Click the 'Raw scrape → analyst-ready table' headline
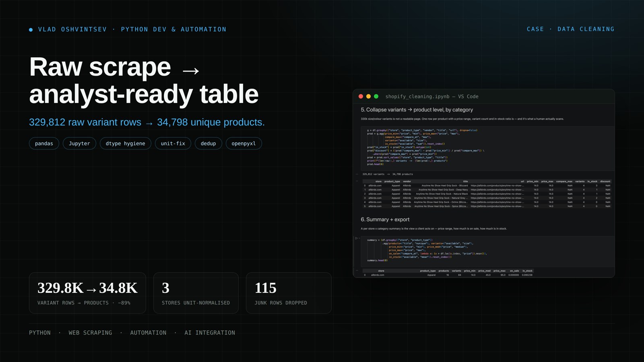The image size is (644, 362). (x=144, y=80)
